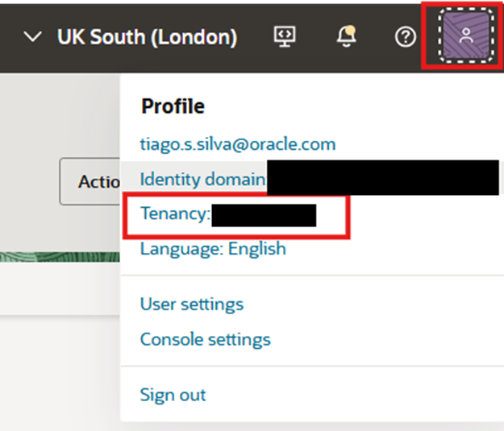Select Sign out
This screenshot has width=504, height=431.
pyautogui.click(x=173, y=395)
